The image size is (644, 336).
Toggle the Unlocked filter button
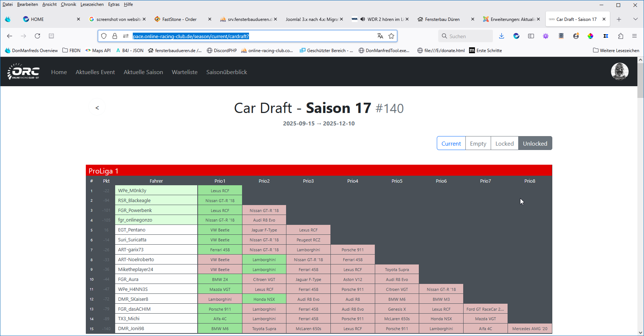pyautogui.click(x=535, y=143)
